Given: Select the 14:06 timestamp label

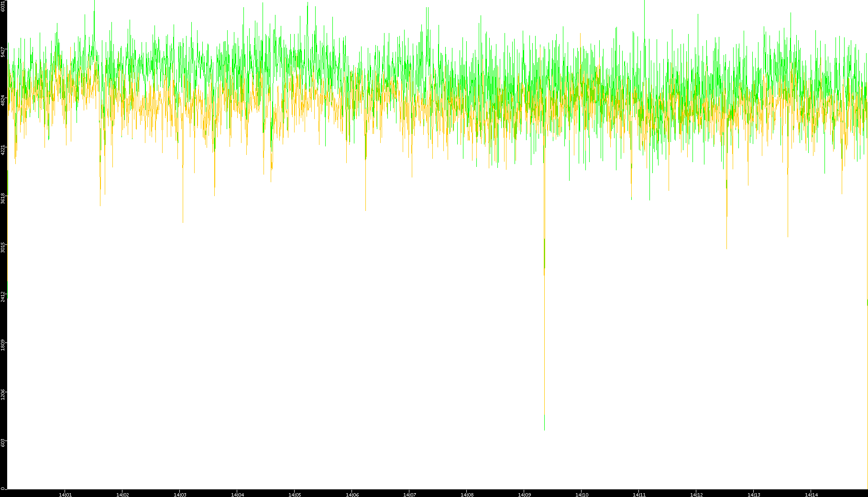Looking at the screenshot, I should [352, 495].
